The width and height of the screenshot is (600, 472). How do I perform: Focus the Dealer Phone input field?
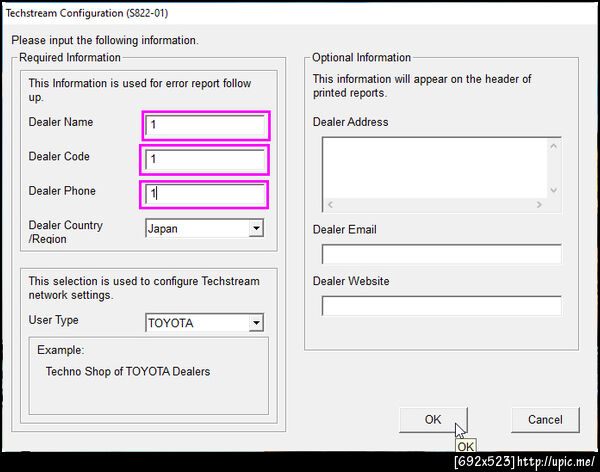[x=205, y=194]
